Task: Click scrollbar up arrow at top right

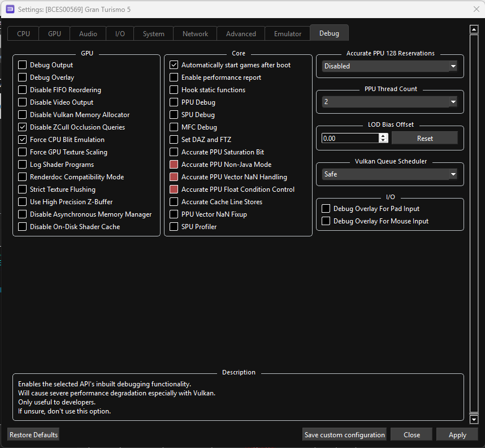Action: pos(474,29)
